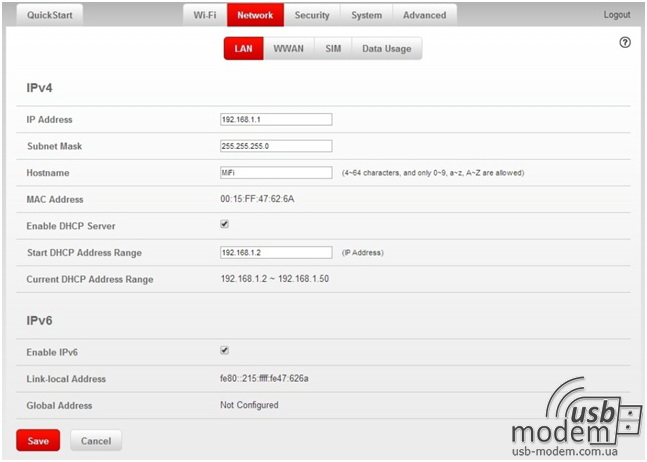
Task: Click the IPv6 section heading
Action: pos(39,321)
